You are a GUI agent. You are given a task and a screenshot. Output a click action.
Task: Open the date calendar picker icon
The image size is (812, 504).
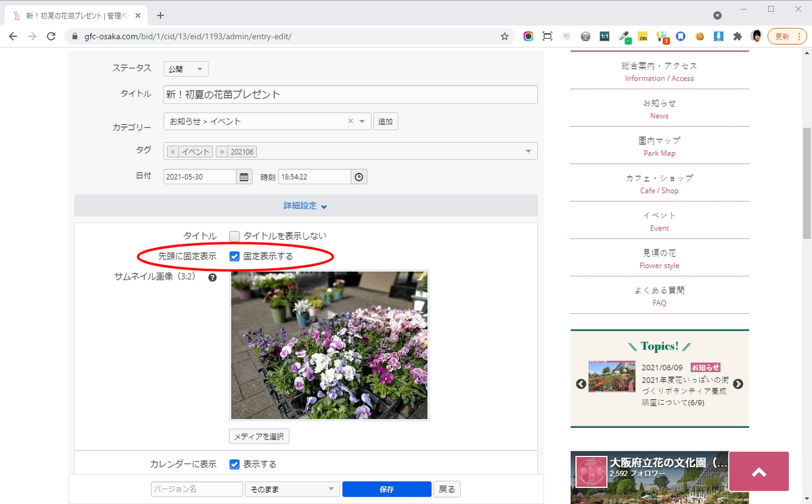tap(244, 177)
